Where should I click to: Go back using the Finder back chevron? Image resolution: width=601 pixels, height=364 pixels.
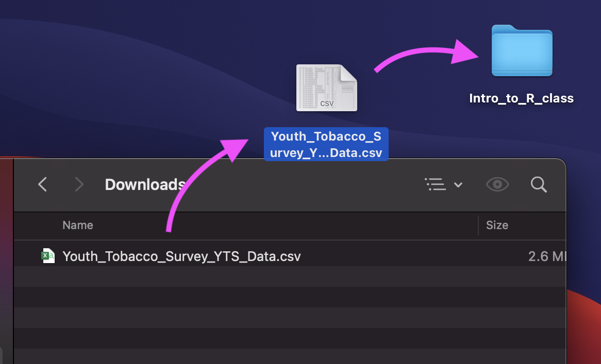[x=43, y=184]
